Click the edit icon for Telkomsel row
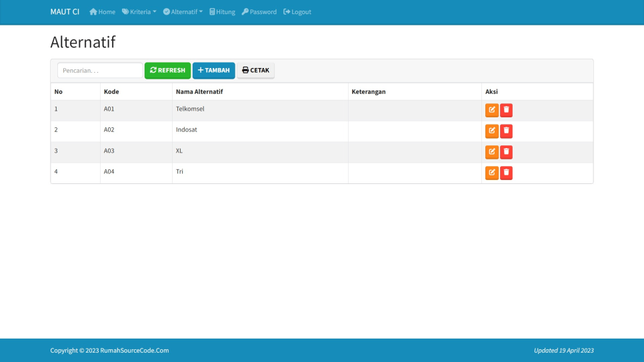Viewport: 644px width, 362px height. 491,110
